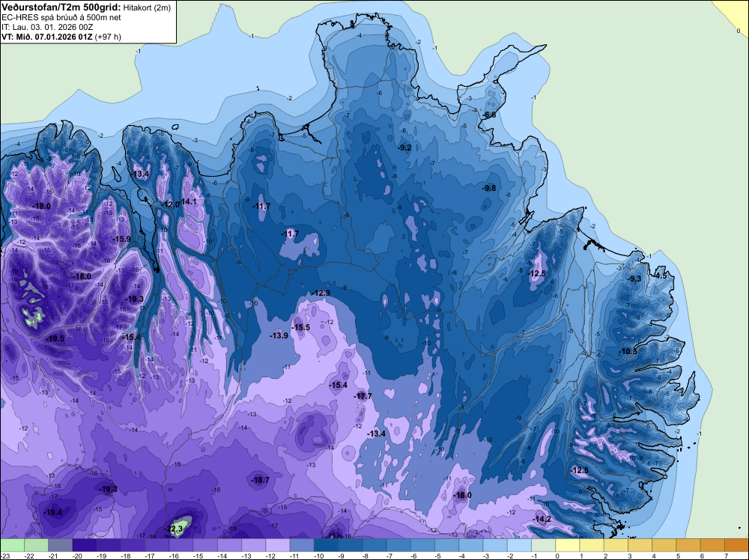Select the -19.4 temperature label
749x560 pixels.
coord(52,512)
